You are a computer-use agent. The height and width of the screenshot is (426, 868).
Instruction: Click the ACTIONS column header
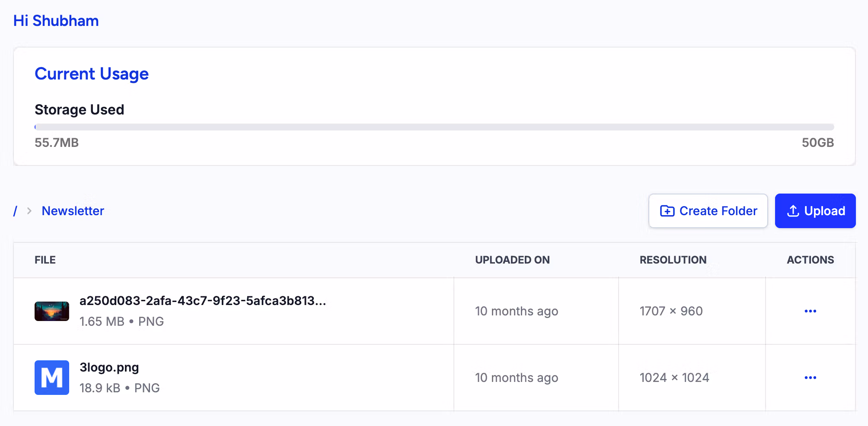pos(810,260)
